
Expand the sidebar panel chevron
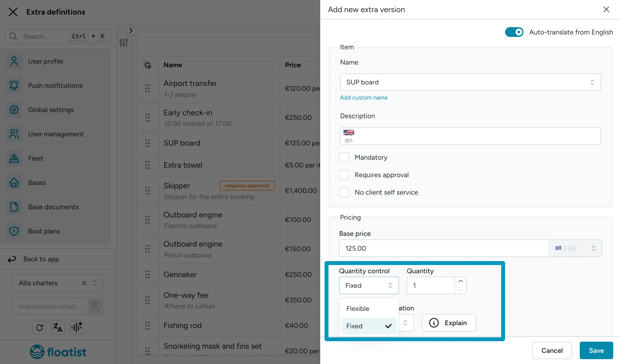tap(131, 31)
